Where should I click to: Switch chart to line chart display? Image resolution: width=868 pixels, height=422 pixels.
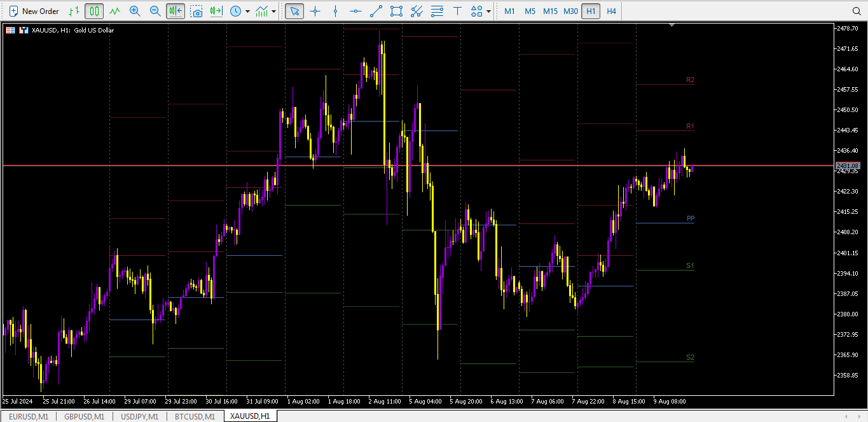coord(114,11)
